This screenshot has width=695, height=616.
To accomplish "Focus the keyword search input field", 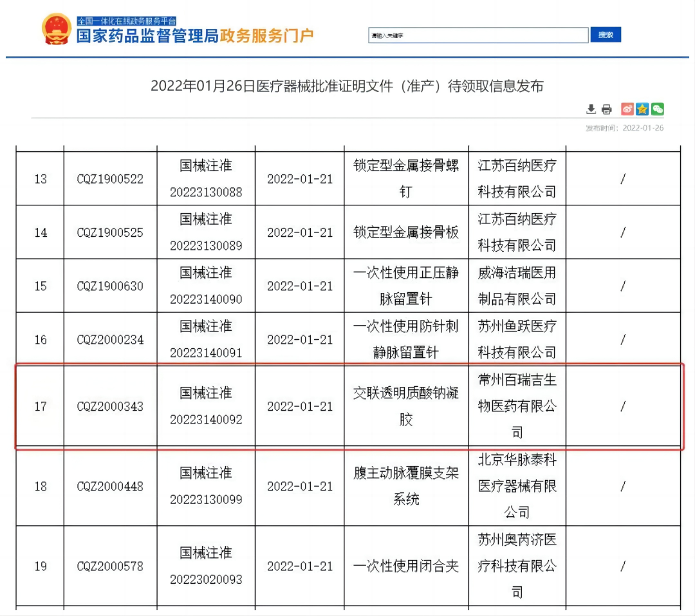I will [478, 35].
